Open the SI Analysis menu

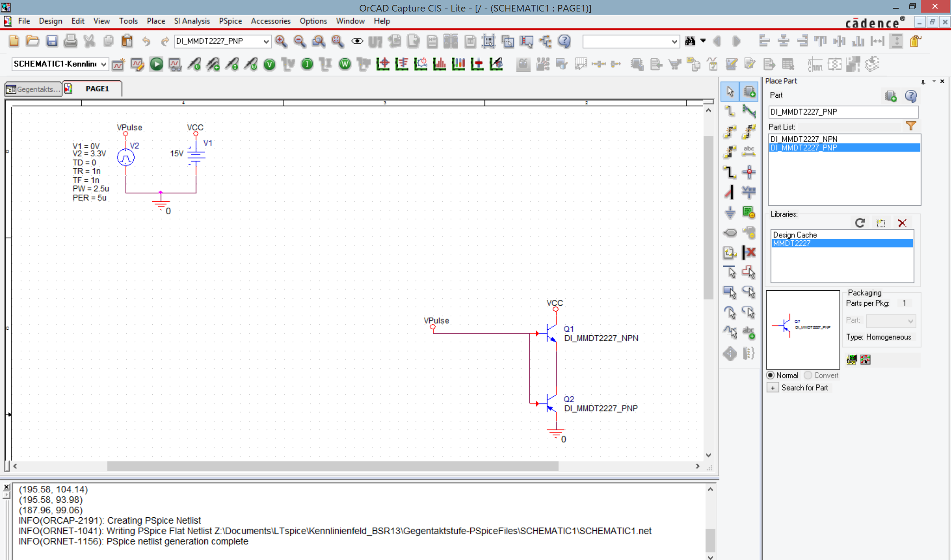click(x=192, y=21)
